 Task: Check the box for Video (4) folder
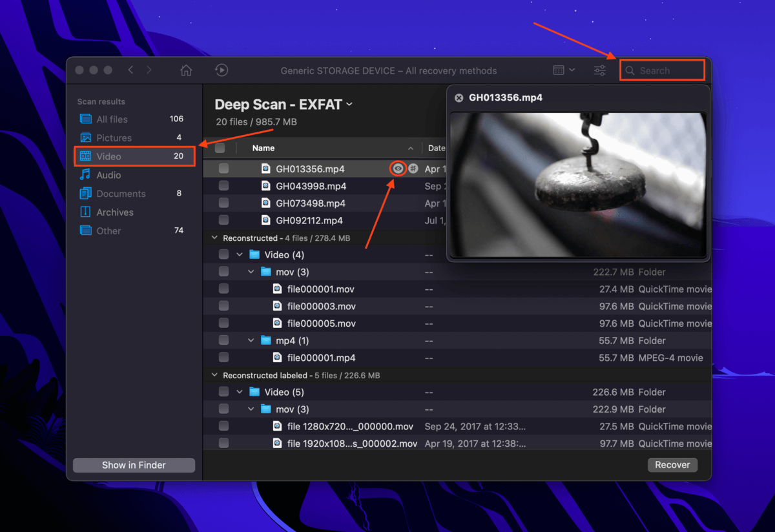tap(223, 254)
